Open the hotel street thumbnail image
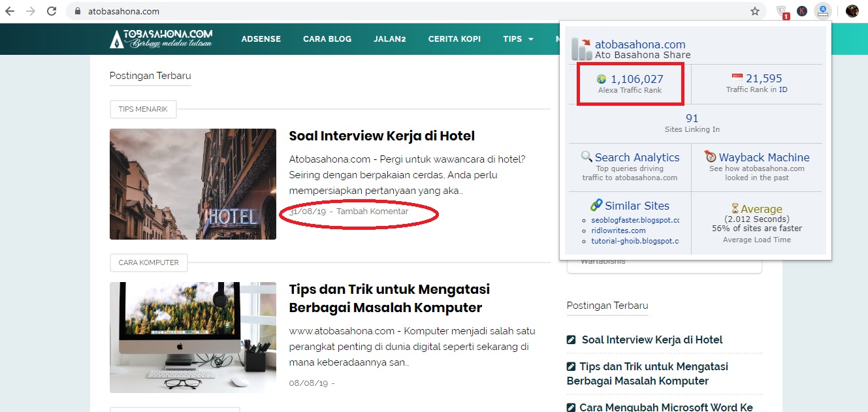The height and width of the screenshot is (412, 868). (193, 184)
